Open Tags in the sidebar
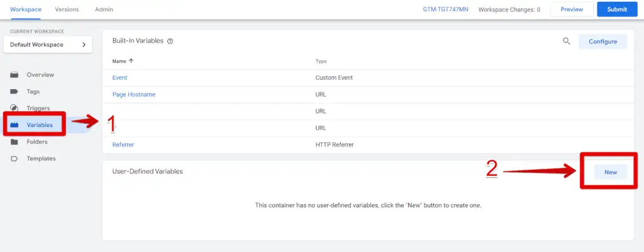Image resolution: width=644 pixels, height=252 pixels. [33, 92]
